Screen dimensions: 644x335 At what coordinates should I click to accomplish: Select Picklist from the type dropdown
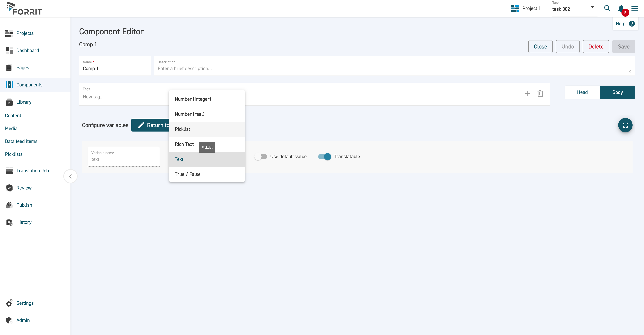pyautogui.click(x=182, y=129)
